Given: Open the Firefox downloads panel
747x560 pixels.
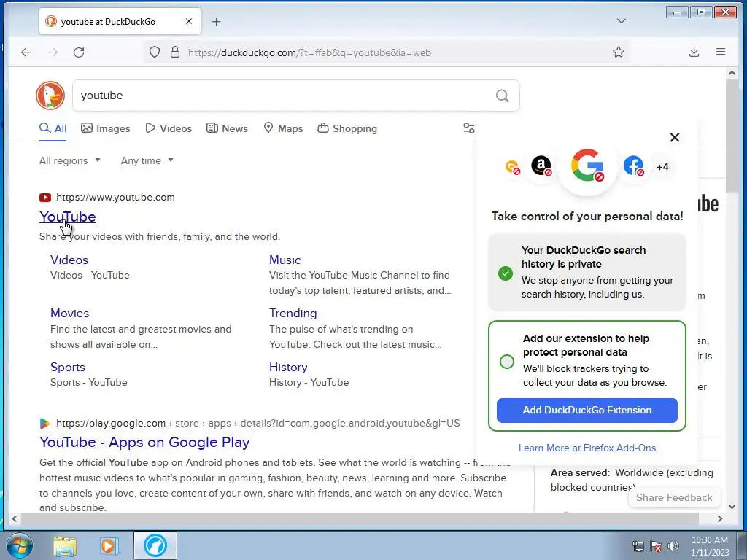Looking at the screenshot, I should 694,52.
